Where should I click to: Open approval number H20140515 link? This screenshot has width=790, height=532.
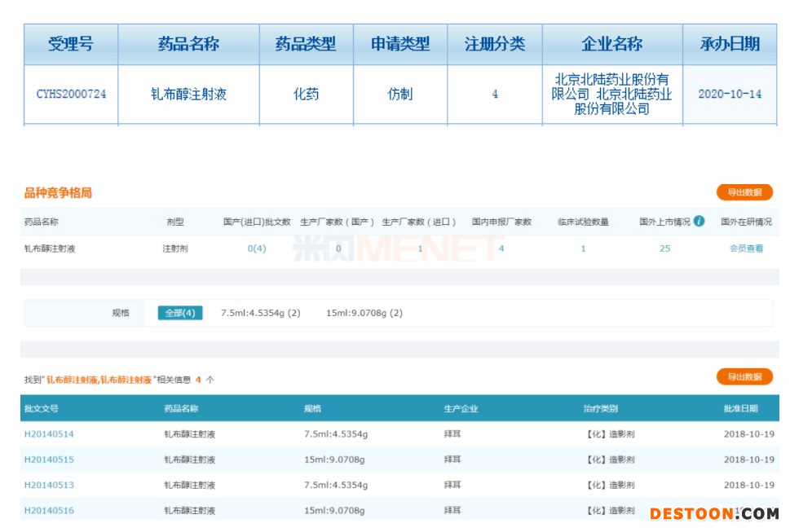click(x=49, y=459)
